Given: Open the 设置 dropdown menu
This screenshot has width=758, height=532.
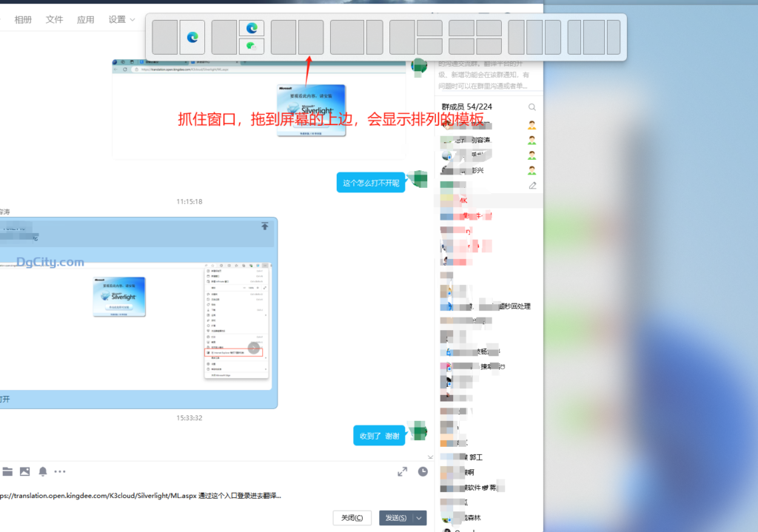Looking at the screenshot, I should point(121,19).
